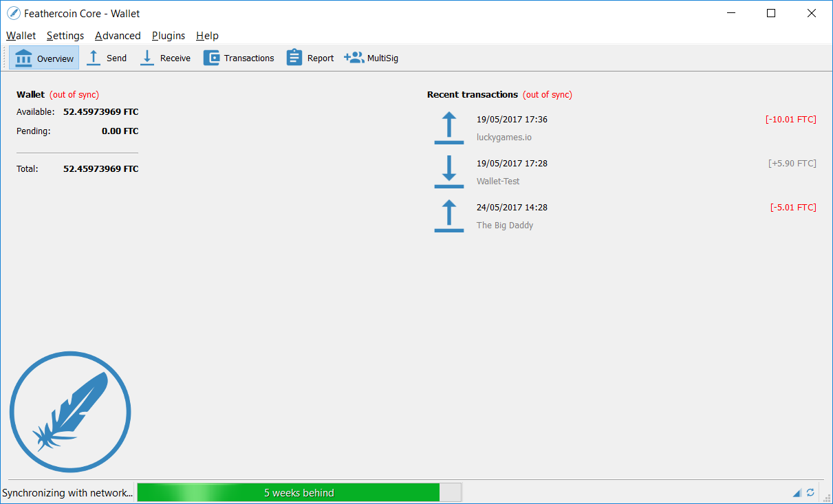Click the network connections signal icon
The height and width of the screenshot is (504, 833).
click(x=797, y=493)
